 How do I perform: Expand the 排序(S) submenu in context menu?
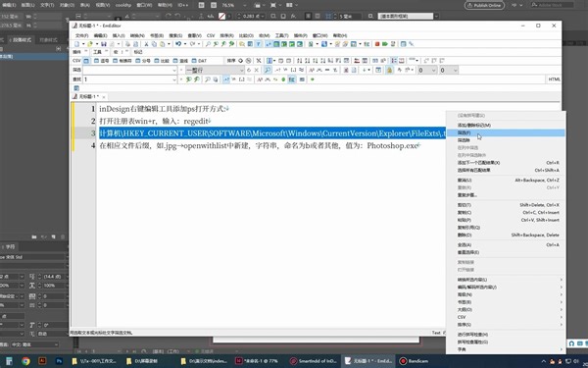pyautogui.click(x=511, y=325)
